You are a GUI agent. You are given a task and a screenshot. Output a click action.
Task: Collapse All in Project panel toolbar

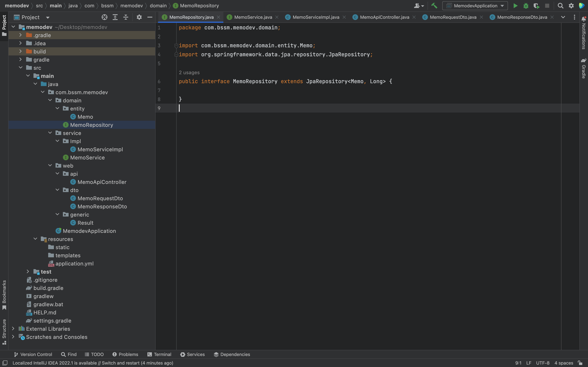126,17
